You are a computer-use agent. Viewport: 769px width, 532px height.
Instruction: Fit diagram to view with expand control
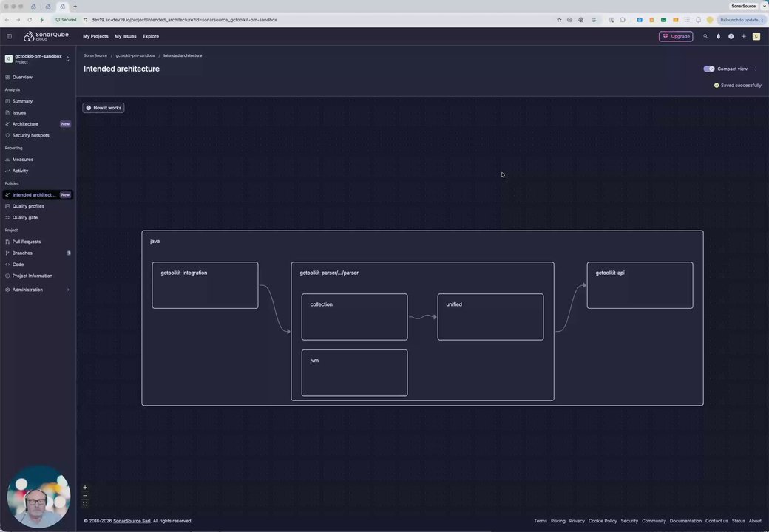85,504
